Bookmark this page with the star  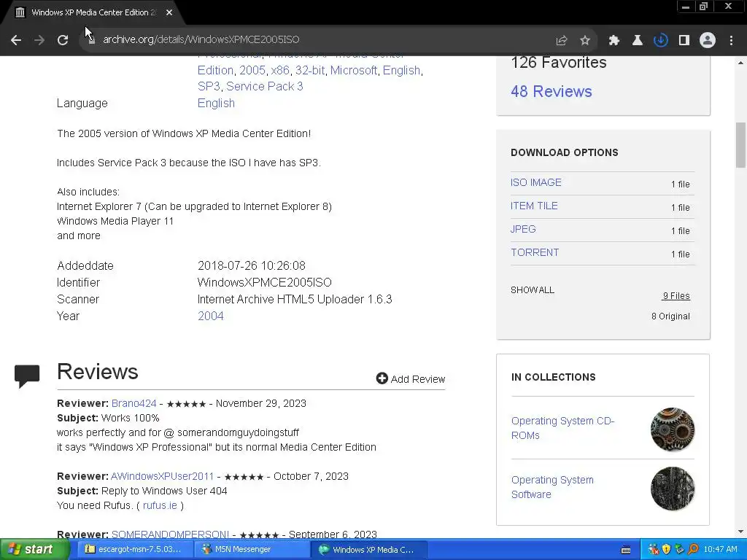[585, 41]
